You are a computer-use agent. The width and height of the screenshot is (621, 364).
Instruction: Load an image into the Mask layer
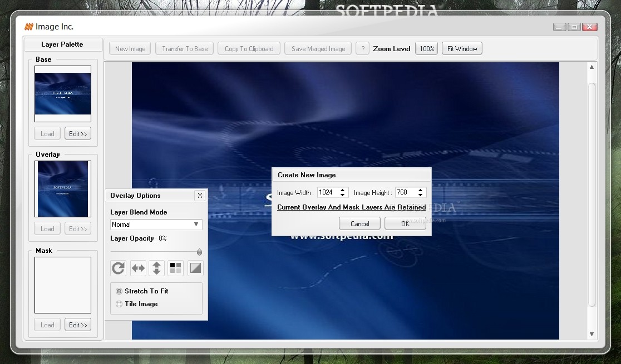tap(47, 325)
